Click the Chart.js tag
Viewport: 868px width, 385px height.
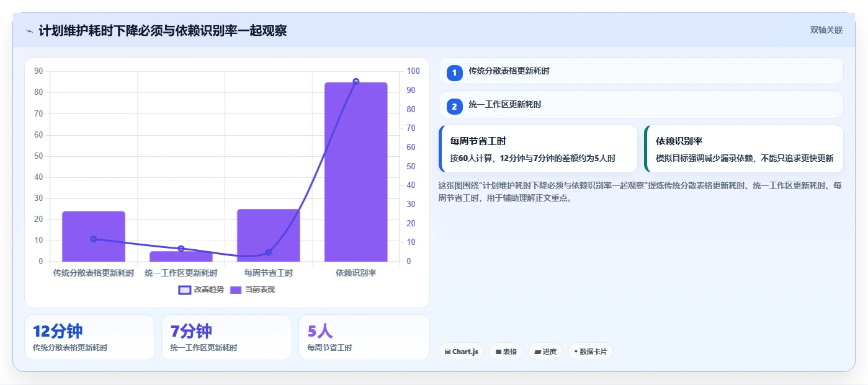point(462,352)
